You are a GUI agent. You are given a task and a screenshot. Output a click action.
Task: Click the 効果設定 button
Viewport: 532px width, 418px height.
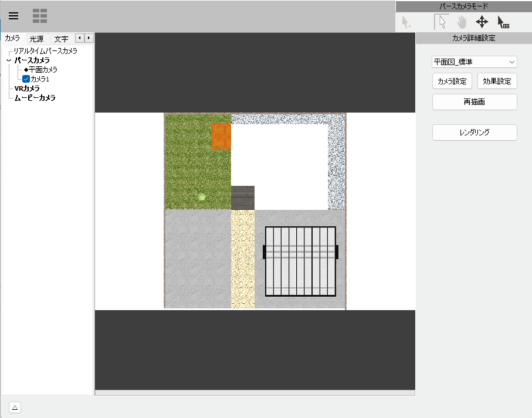click(497, 81)
